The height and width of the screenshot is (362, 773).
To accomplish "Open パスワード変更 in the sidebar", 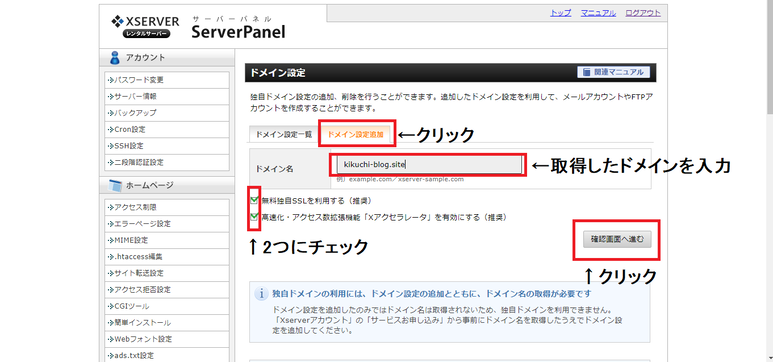I will [x=167, y=80].
